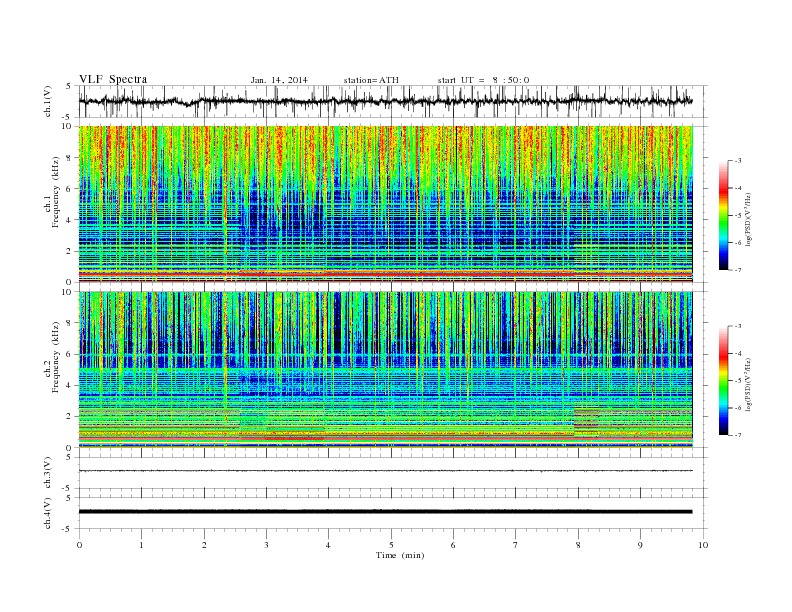Select the date text "Jan. 14, 2014"
This screenshot has width=792, height=612.
tap(279, 80)
